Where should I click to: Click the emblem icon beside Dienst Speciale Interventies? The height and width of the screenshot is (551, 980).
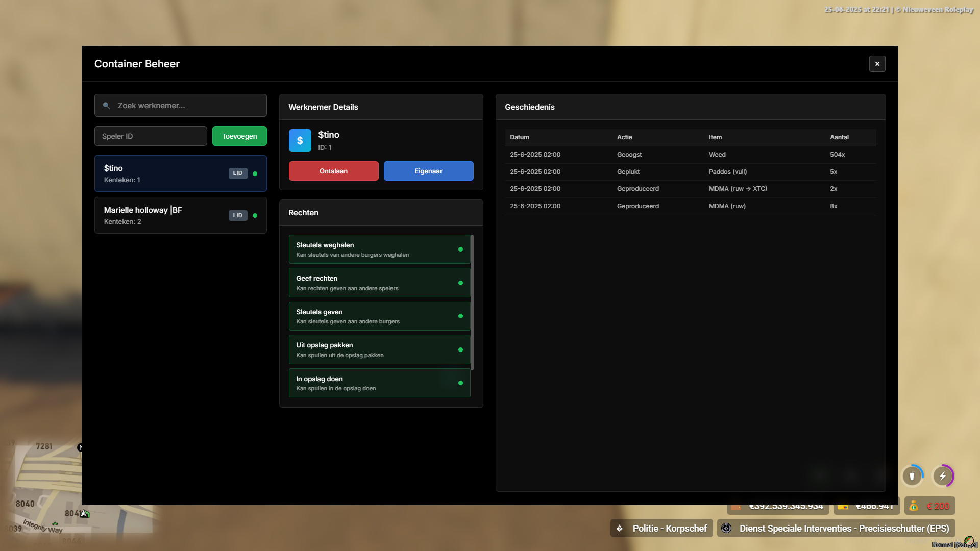(x=726, y=529)
